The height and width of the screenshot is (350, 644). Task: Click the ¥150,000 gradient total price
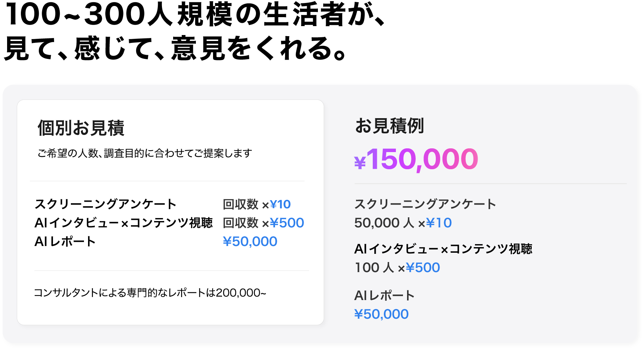click(x=416, y=160)
